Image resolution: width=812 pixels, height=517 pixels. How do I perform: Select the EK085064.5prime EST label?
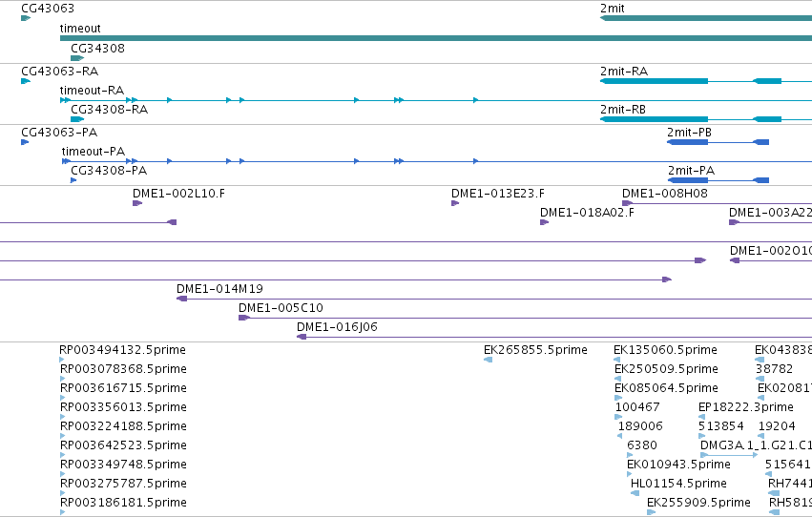click(x=666, y=388)
